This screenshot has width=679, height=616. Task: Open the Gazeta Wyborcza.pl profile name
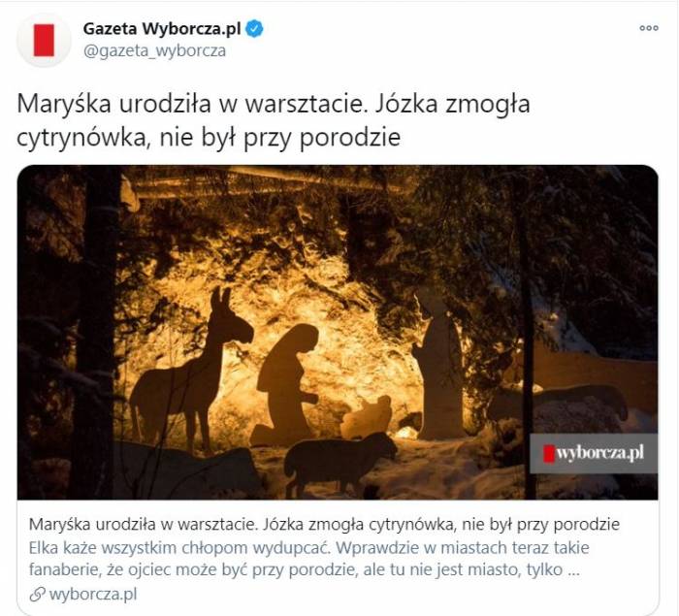point(162,28)
